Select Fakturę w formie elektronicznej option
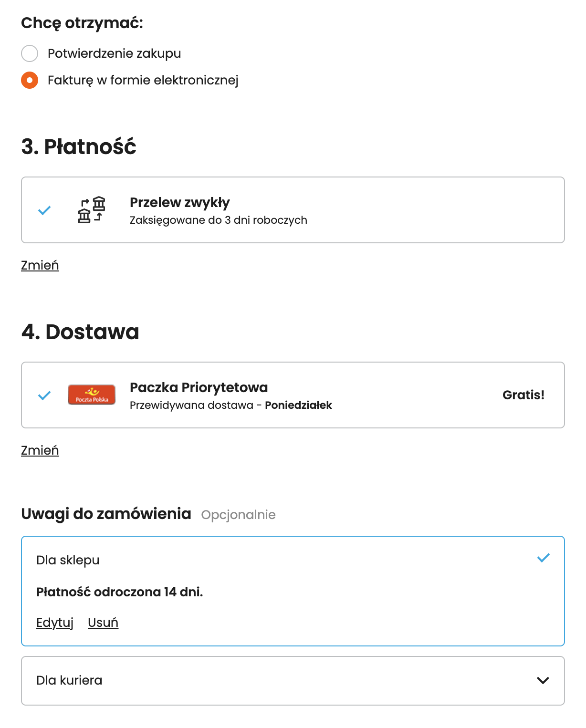The width and height of the screenshot is (586, 728). click(x=30, y=80)
